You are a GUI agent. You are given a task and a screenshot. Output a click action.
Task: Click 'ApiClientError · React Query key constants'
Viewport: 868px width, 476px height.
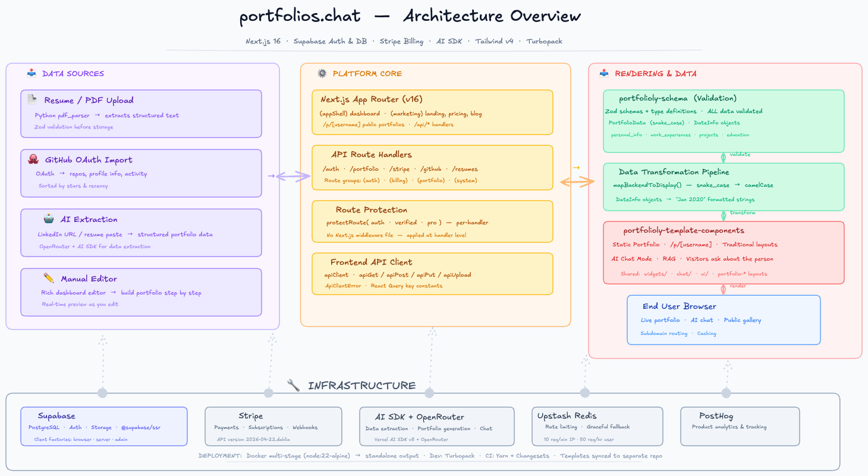(384, 286)
